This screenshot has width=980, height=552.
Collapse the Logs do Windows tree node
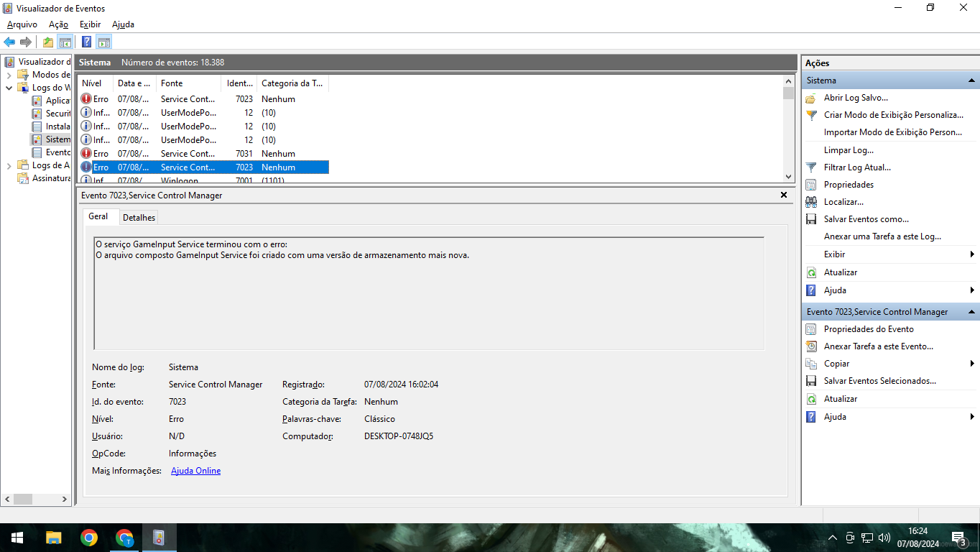click(9, 88)
